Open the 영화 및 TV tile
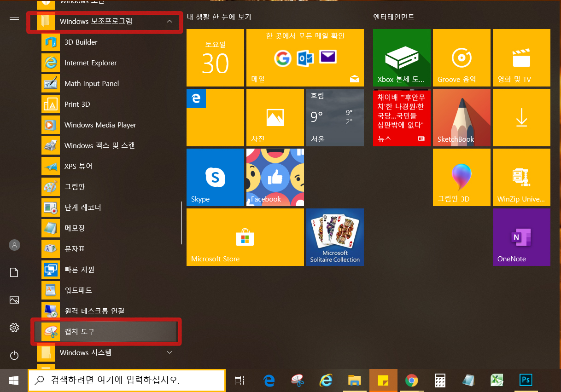The height and width of the screenshot is (392, 561). tap(521, 58)
